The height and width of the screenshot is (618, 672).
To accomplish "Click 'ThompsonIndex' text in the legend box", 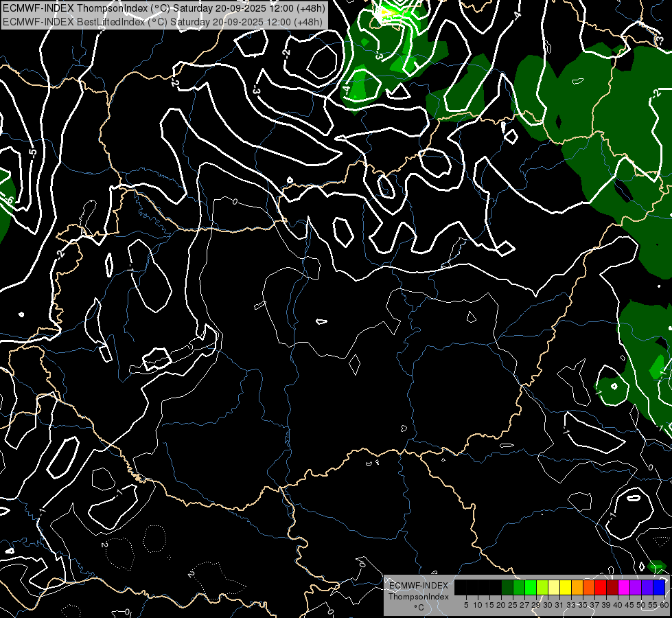I will [x=419, y=597].
